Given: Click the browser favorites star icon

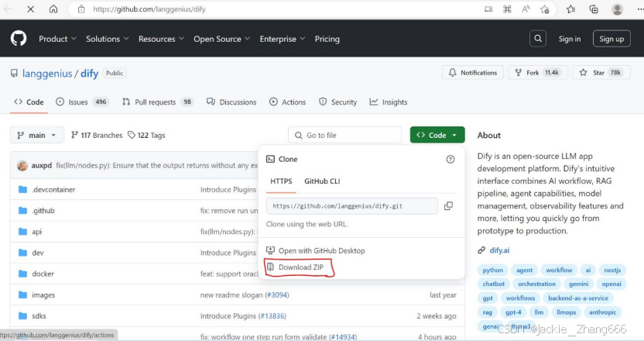Looking at the screenshot, I should 570,9.
